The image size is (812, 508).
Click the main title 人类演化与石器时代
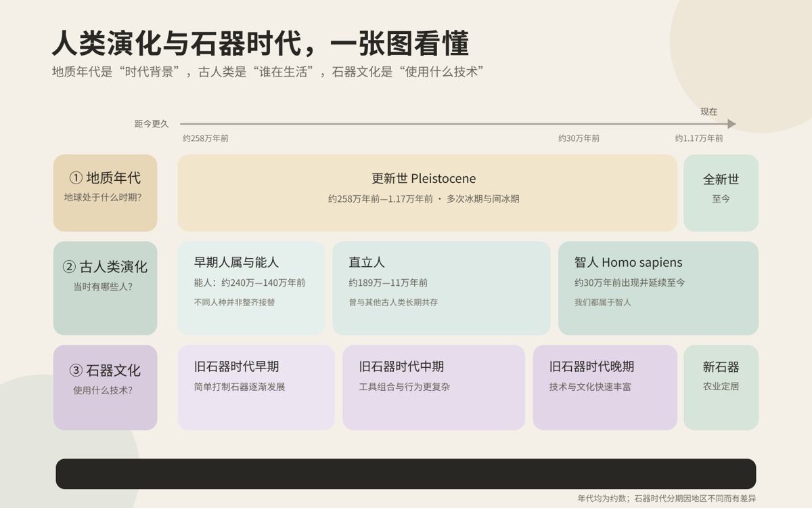[176, 43]
